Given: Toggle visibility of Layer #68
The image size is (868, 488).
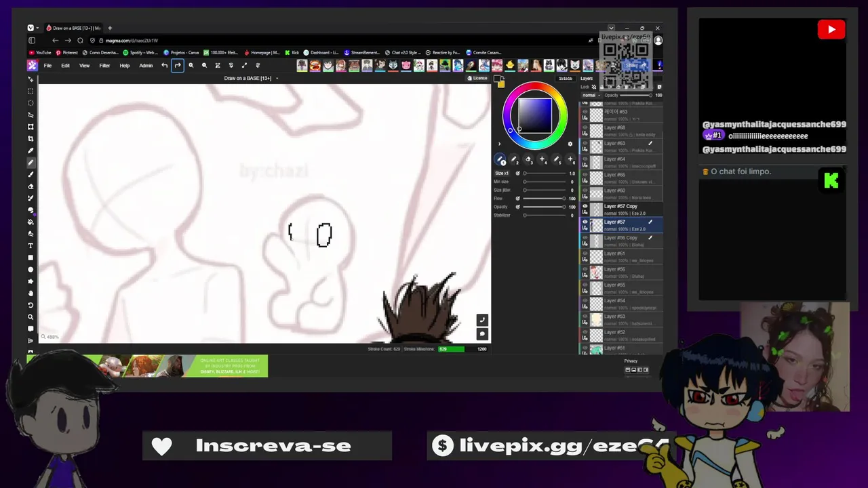Looking at the screenshot, I should (x=585, y=127).
